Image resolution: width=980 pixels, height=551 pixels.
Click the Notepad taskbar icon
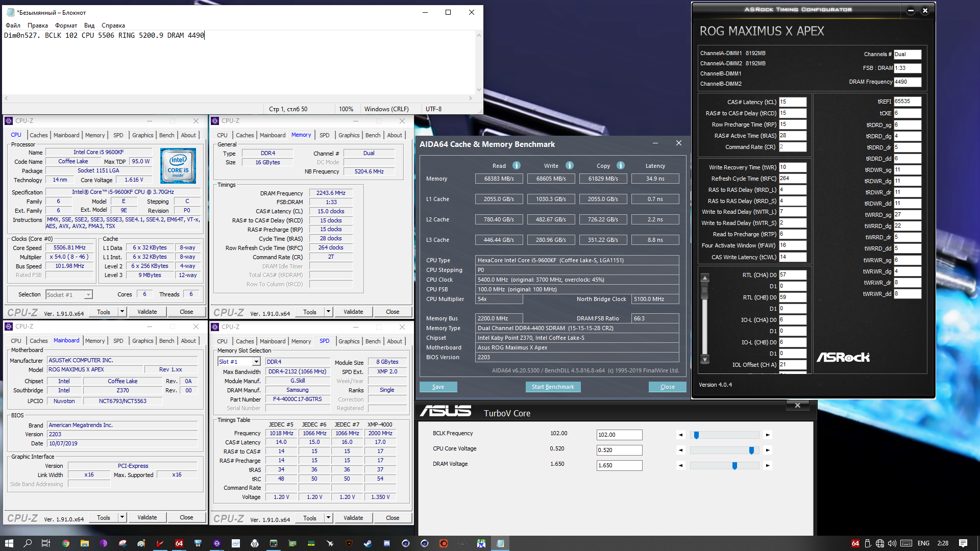point(500,543)
